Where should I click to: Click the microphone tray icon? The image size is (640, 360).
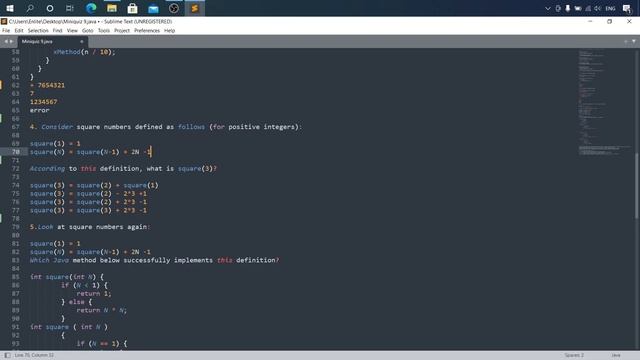point(568,8)
